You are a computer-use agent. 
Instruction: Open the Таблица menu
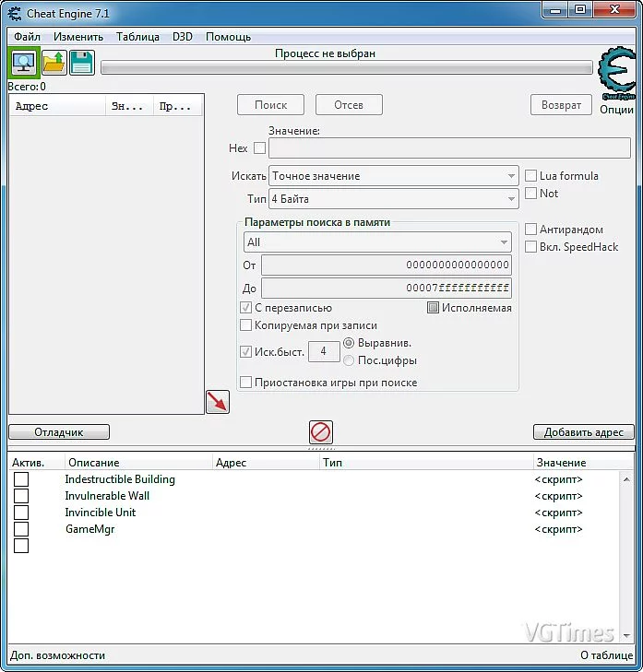137,37
